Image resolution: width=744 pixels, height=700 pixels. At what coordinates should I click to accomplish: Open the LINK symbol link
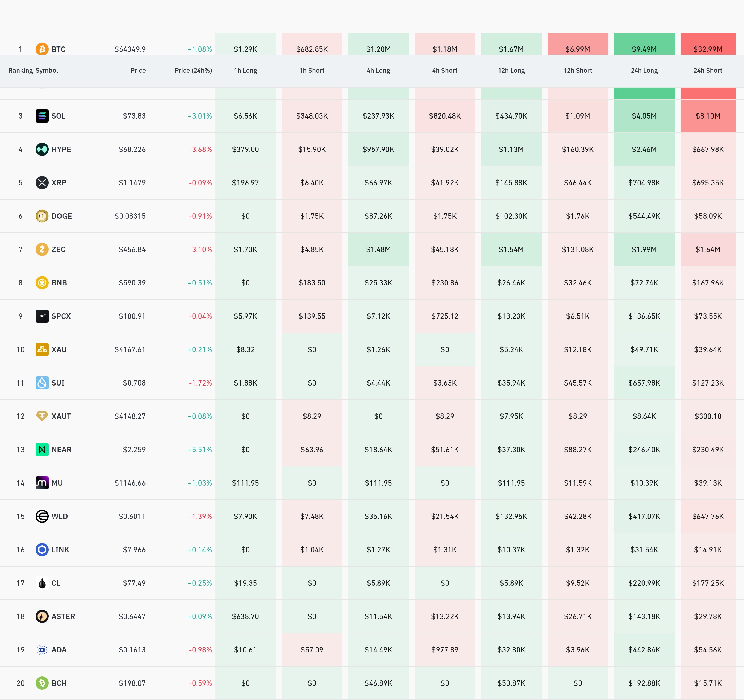[x=60, y=550]
